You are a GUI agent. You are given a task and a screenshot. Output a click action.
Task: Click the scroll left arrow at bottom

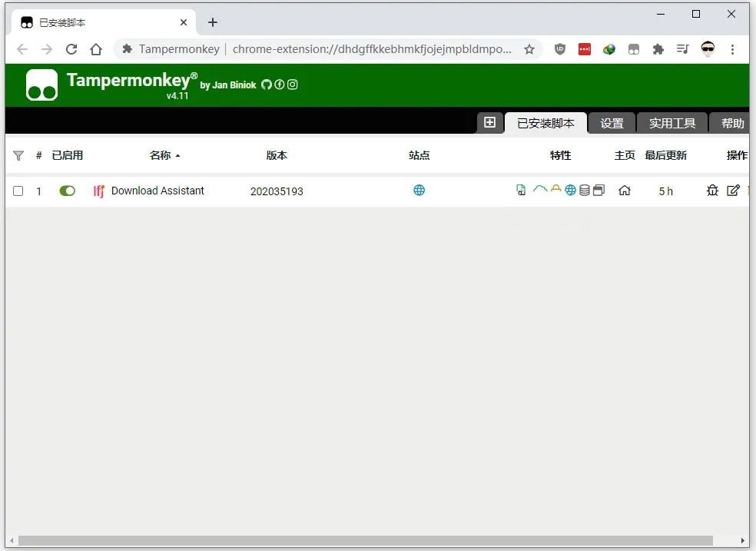pyautogui.click(x=12, y=540)
